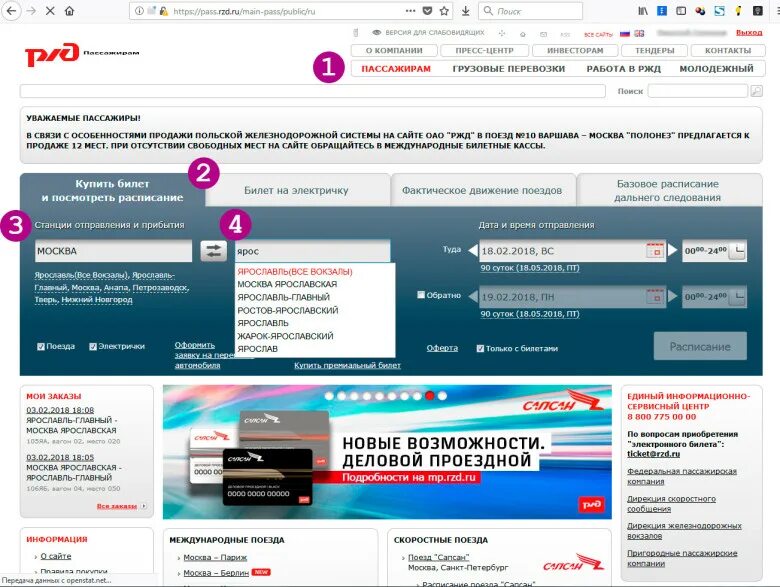Open Поезд "Сапсан" link
This screenshot has height=587, width=780.
[438, 557]
